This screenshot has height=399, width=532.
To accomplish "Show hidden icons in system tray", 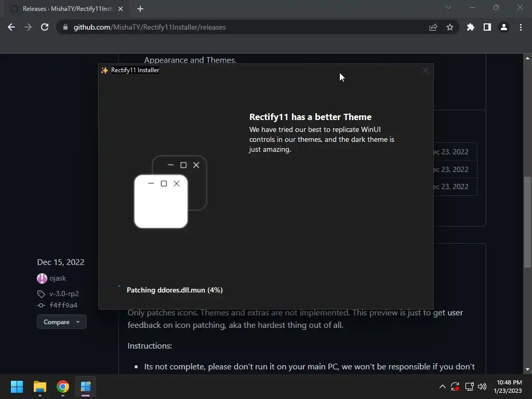I will (443, 387).
